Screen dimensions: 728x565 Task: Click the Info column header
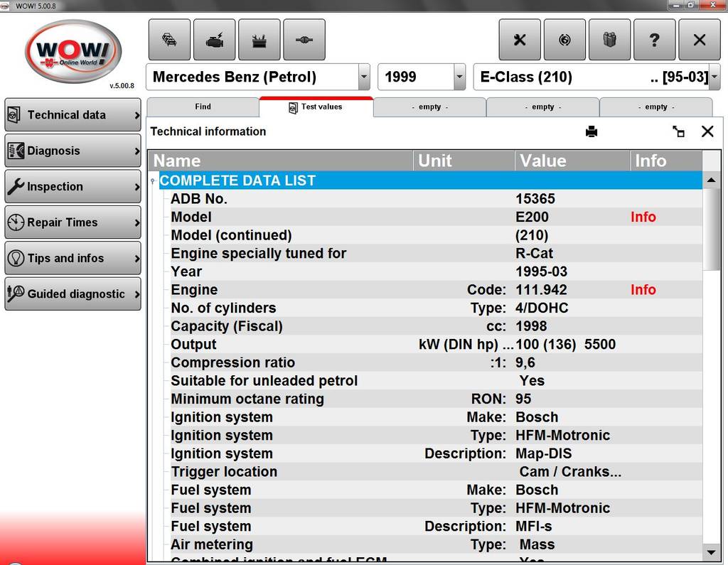(x=666, y=161)
